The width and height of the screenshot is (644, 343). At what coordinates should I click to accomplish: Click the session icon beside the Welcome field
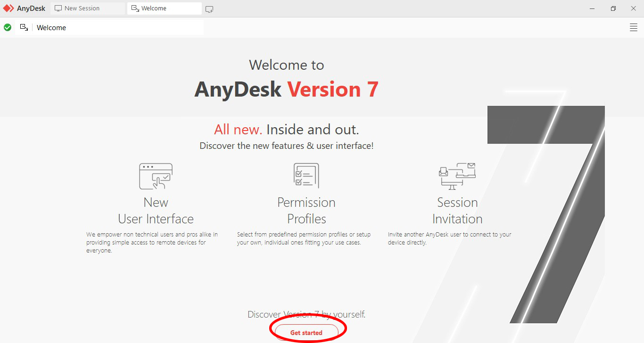[x=24, y=27]
